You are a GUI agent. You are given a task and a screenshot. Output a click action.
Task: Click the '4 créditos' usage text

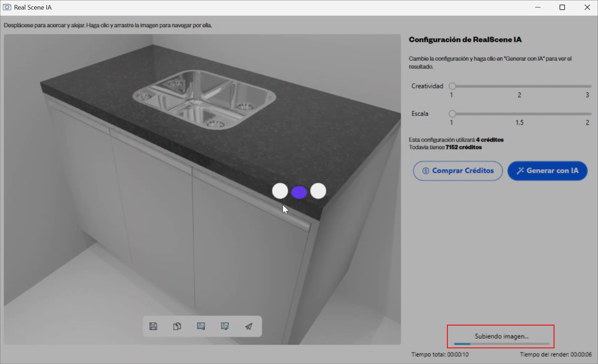coord(490,140)
